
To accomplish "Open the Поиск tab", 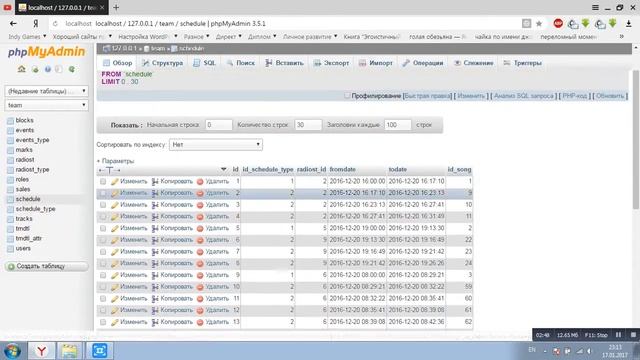I will click(241, 63).
